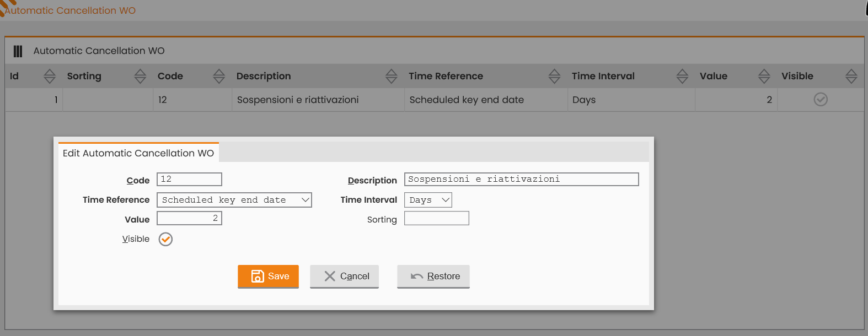Toggle the Visible checkbox in the edit form

(165, 239)
